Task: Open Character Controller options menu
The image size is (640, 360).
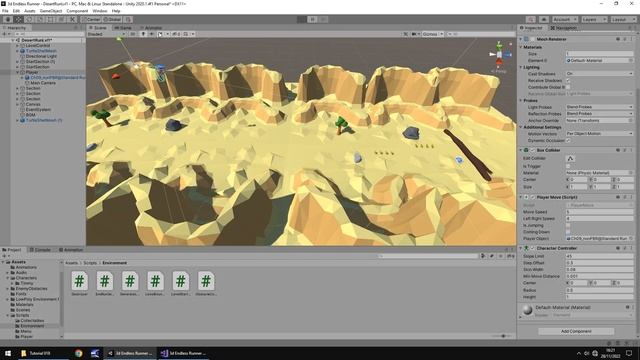Action: pos(631,248)
